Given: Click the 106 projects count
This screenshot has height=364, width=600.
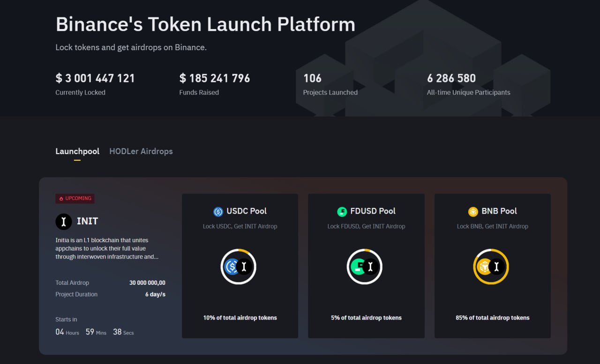Looking at the screenshot, I should point(312,78).
